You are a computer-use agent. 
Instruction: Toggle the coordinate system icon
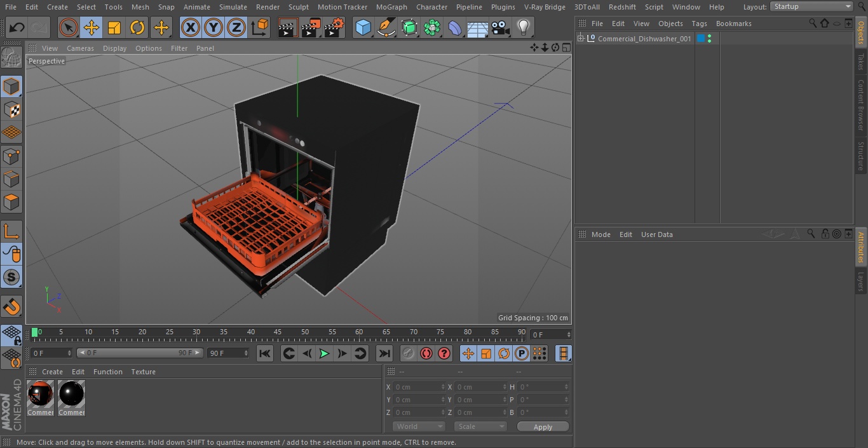click(260, 27)
